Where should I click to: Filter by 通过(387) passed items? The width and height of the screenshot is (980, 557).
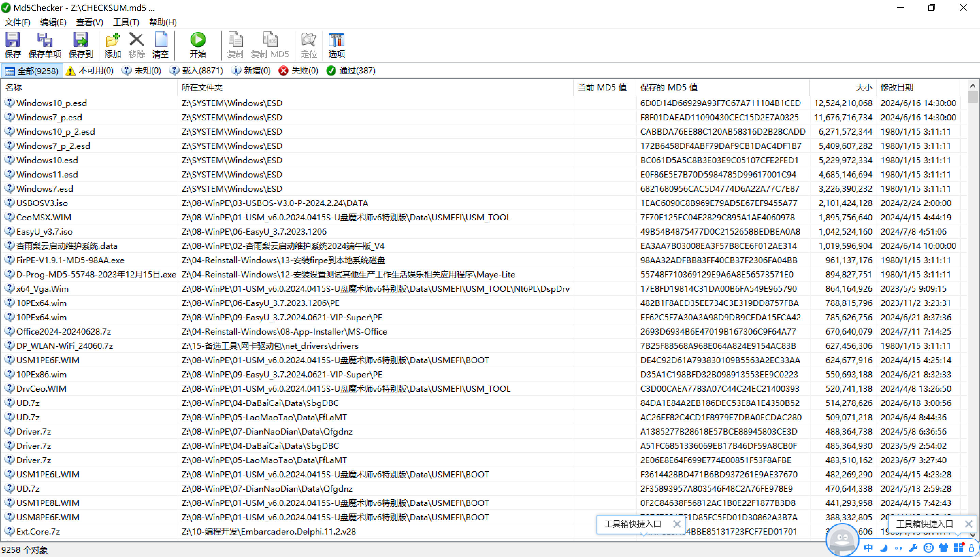[x=351, y=71]
